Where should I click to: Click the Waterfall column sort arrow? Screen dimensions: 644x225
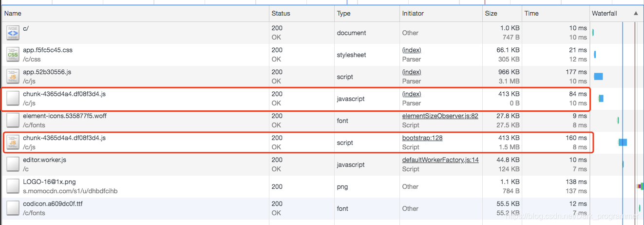pyautogui.click(x=636, y=14)
